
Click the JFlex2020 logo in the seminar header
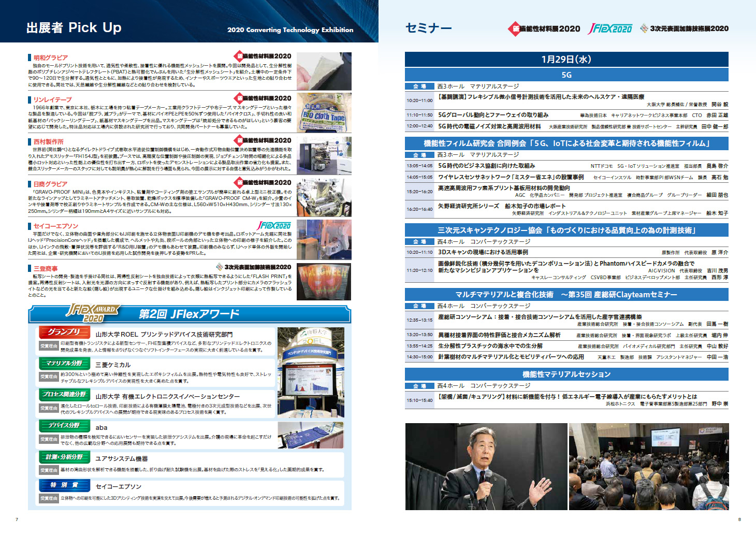coord(610,28)
